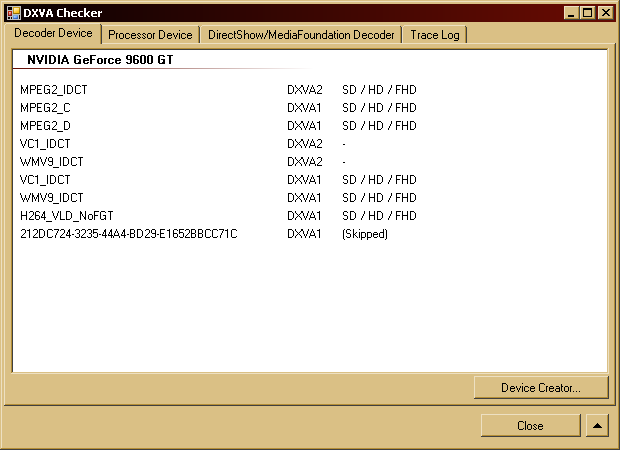Click DXVA2 label in MPEG2_IDCT row
Image resolution: width=620 pixels, height=450 pixels.
pos(304,90)
